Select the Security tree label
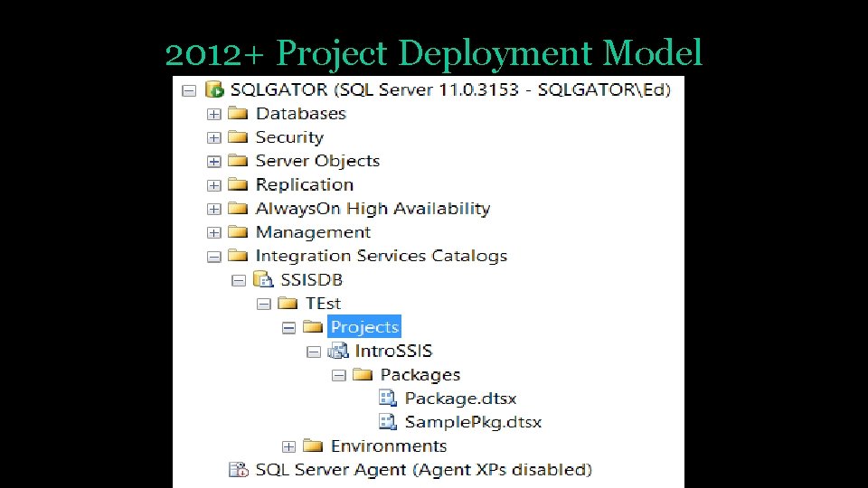868x488 pixels. click(289, 137)
